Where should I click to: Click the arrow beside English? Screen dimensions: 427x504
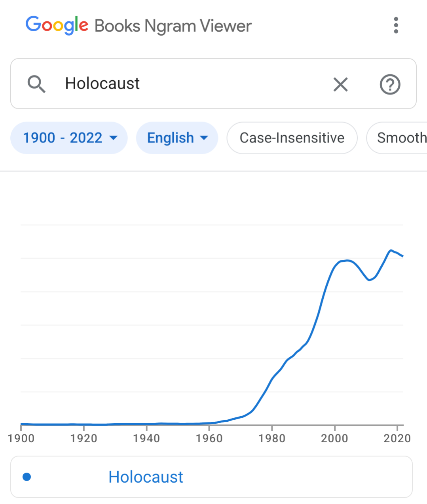[204, 138]
